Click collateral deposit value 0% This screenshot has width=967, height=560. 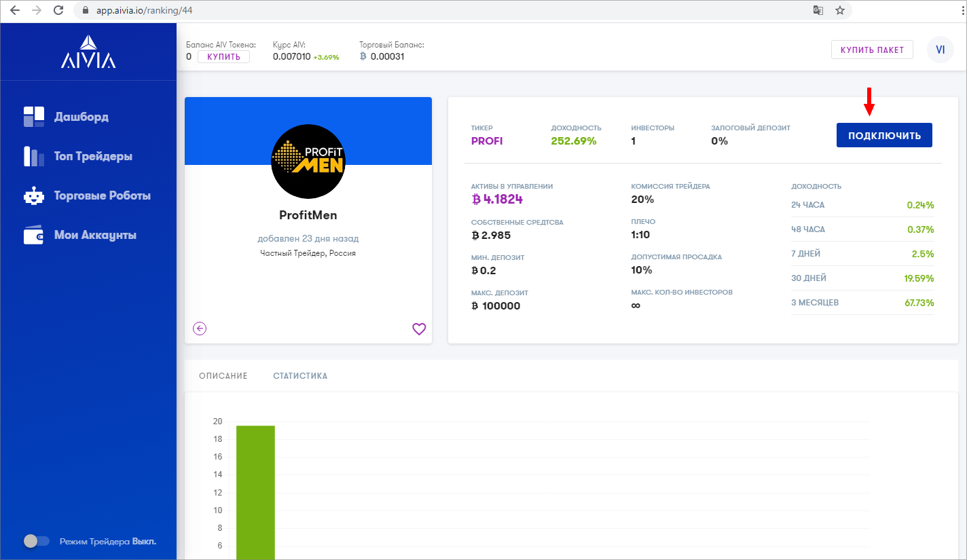[719, 141]
